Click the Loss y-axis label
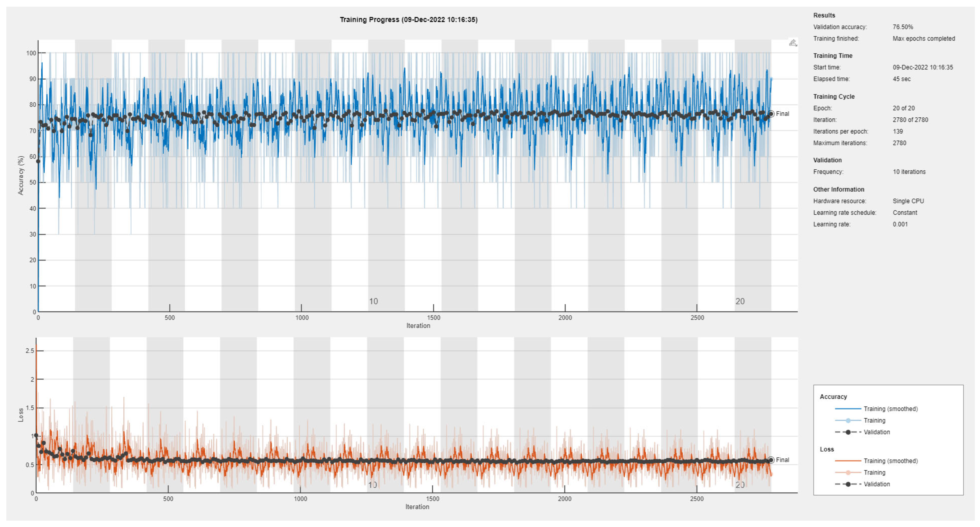Screen dimensions: 980x527 coord(21,415)
